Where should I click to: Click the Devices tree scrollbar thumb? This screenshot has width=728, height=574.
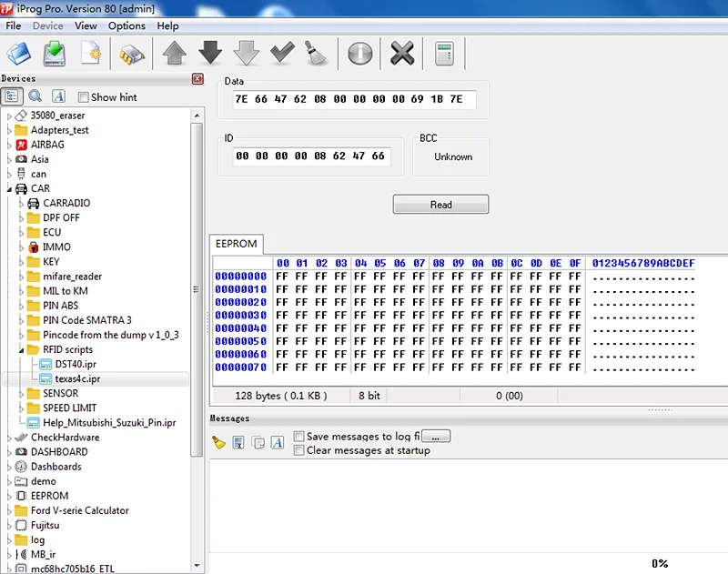click(197, 289)
